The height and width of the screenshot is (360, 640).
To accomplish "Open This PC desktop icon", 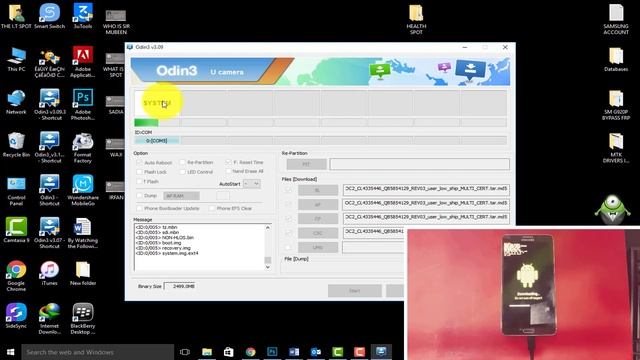I will point(16,59).
